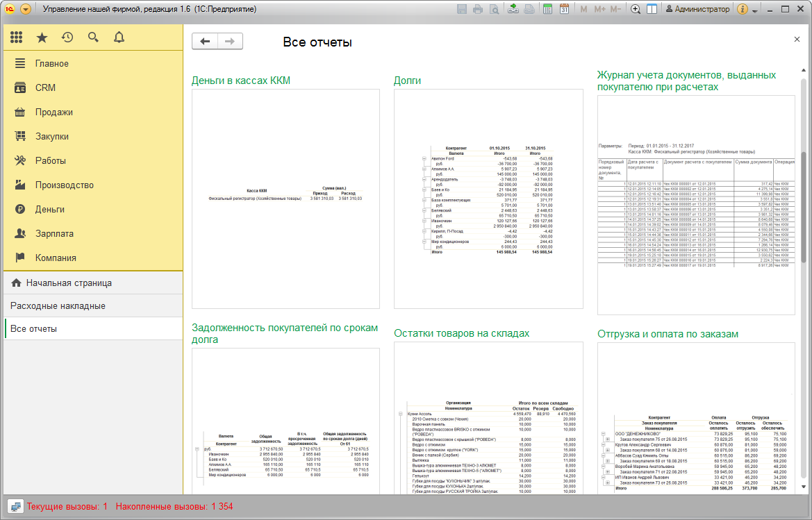Click the Долги report preview thumbnail
The image size is (812, 520).
tap(488, 199)
